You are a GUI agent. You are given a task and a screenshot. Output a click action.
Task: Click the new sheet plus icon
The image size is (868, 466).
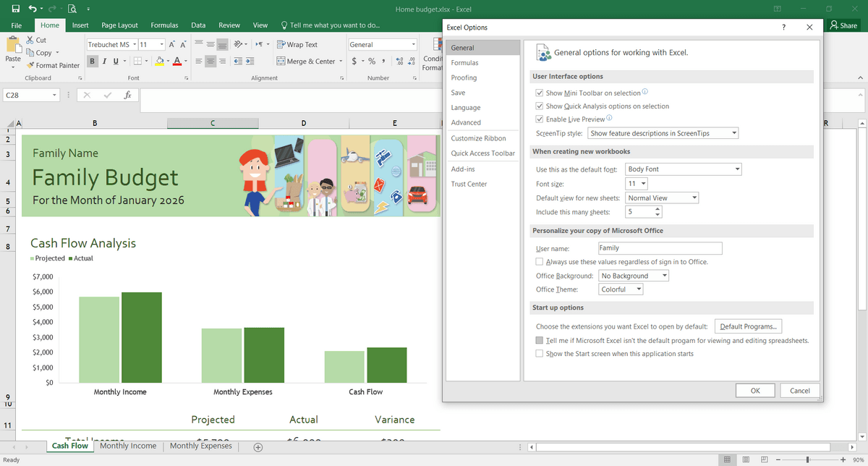(258, 447)
